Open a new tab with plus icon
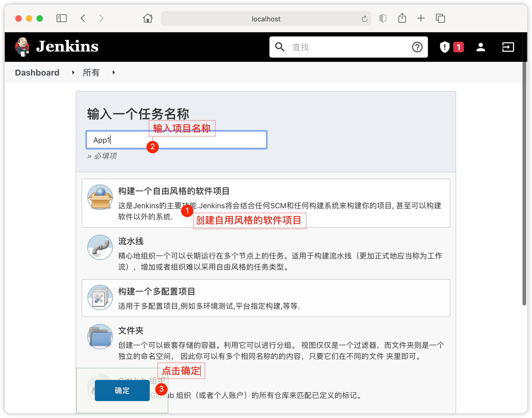Viewport: 532px width, 418px height. (421, 18)
